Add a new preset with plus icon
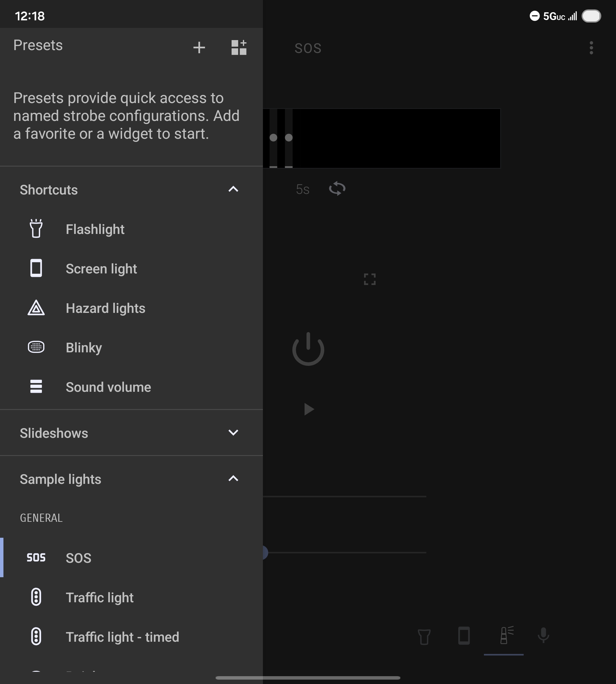 tap(199, 47)
